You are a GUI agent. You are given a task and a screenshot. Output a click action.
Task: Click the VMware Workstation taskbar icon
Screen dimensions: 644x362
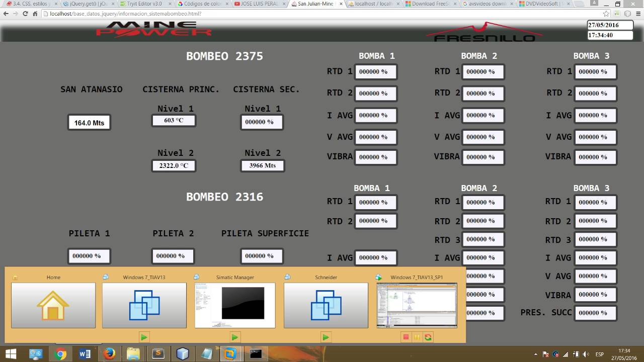pos(231,354)
